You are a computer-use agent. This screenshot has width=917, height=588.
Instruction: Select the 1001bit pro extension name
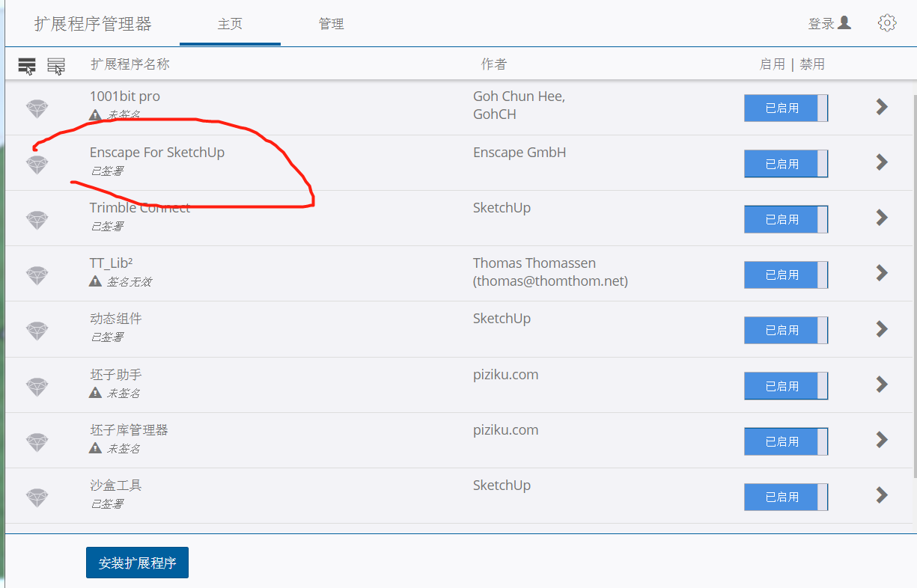pyautogui.click(x=125, y=97)
